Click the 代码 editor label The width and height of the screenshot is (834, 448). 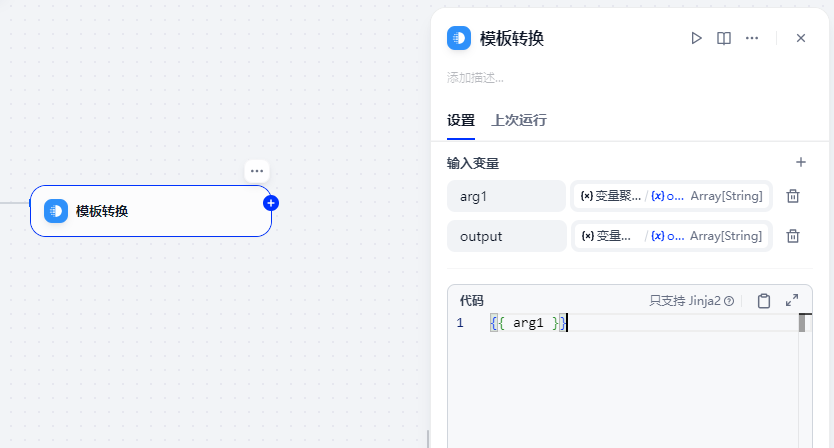(472, 301)
